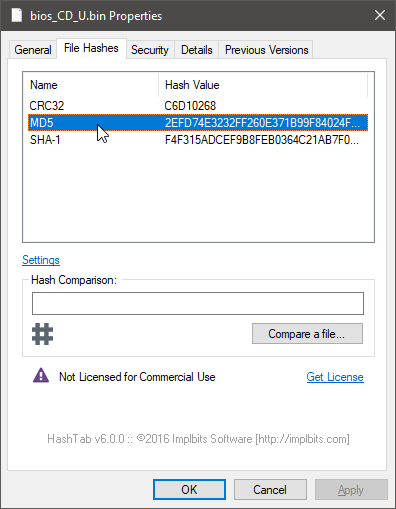Click the purple warning triangle icon
396x509 pixels.
point(41,375)
